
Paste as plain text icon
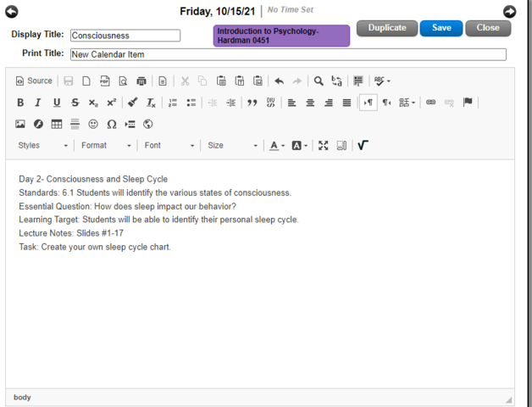click(x=240, y=81)
